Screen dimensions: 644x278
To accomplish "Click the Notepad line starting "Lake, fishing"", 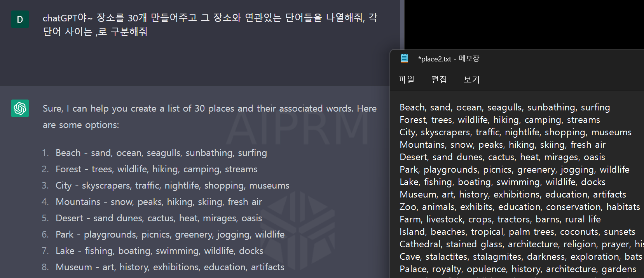I will 503,182.
